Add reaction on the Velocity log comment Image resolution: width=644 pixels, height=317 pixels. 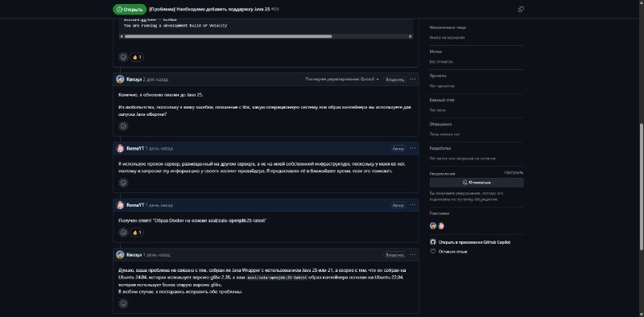pyautogui.click(x=123, y=57)
